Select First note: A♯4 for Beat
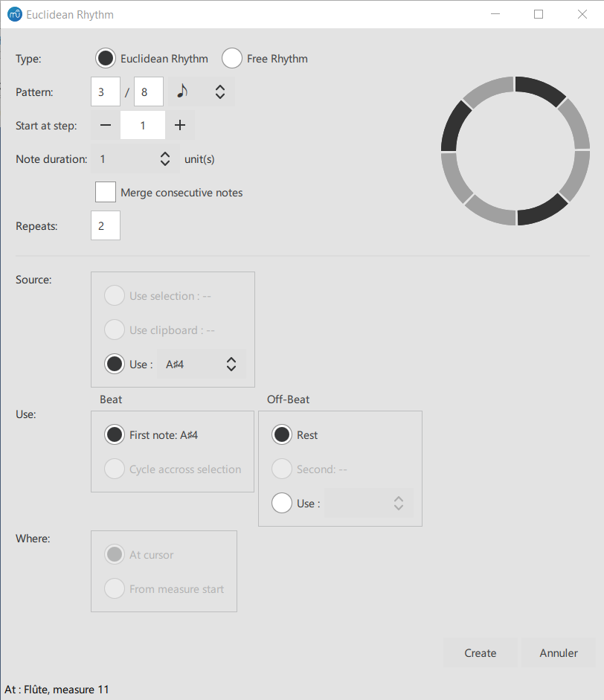 tap(115, 435)
